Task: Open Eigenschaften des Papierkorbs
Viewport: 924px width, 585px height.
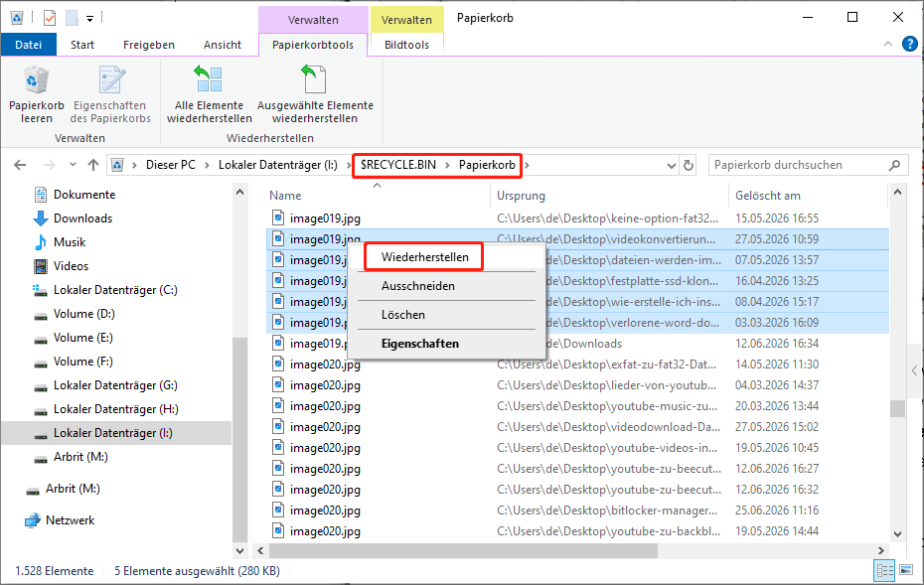Action: click(x=110, y=94)
